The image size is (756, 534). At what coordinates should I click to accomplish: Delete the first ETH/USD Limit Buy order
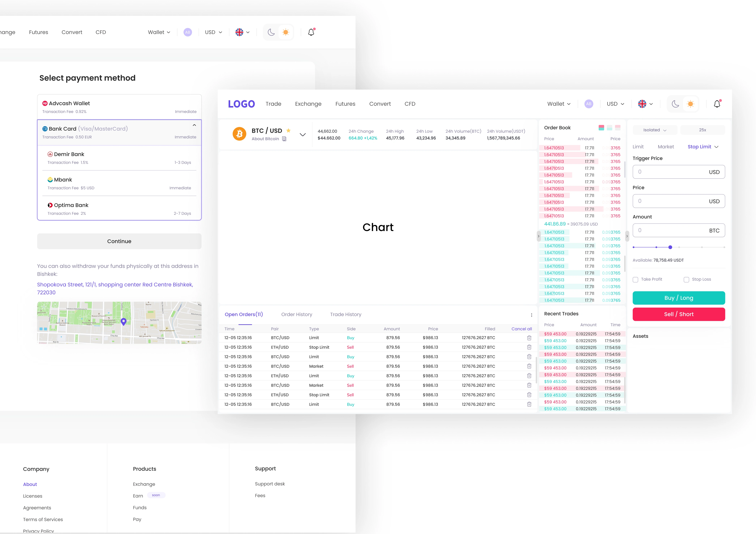click(529, 376)
